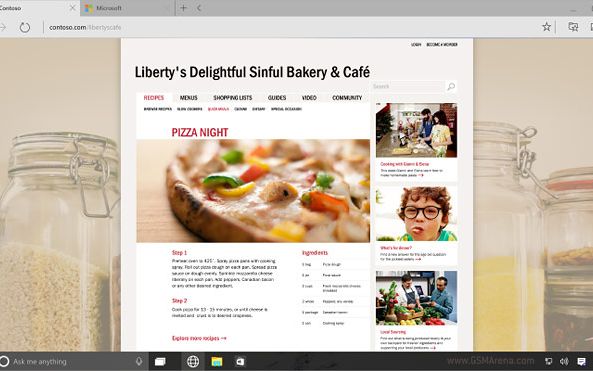The image size is (593, 371).
Task: Click the Ingredients heading
Action: tap(315, 253)
